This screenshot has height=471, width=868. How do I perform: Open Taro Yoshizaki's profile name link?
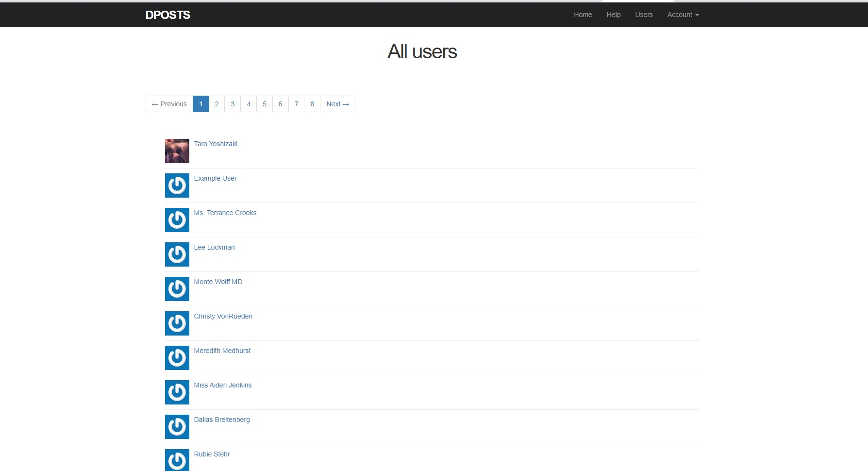tap(216, 144)
